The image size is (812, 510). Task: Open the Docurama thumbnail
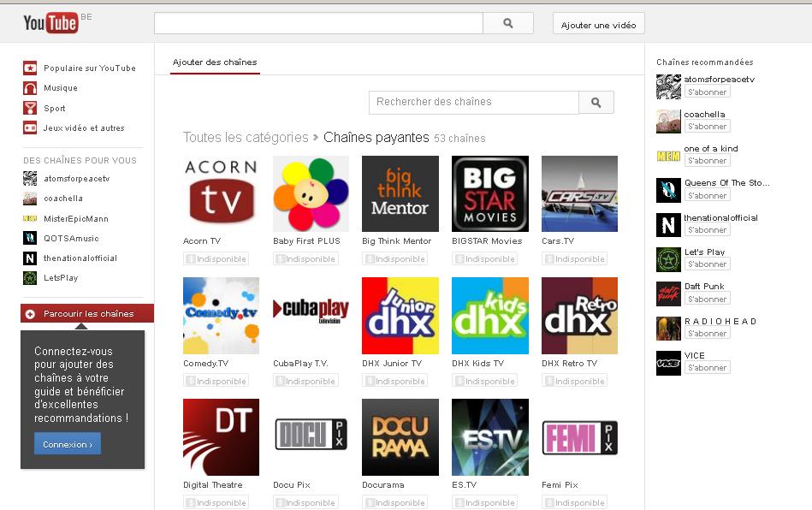tap(400, 437)
